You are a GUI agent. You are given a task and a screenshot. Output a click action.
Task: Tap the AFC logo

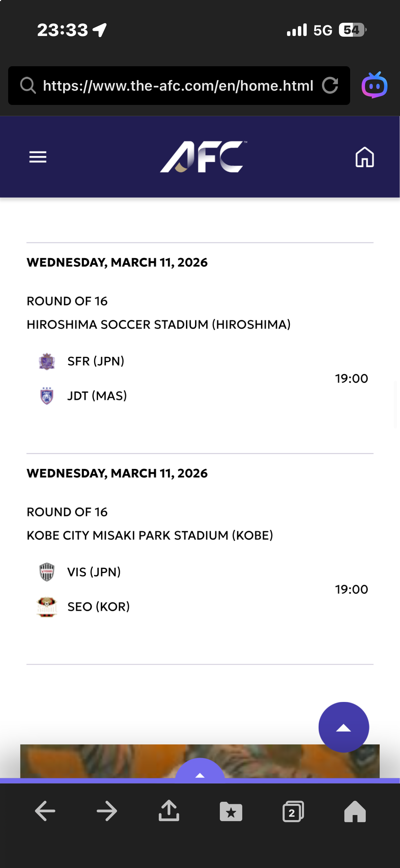click(x=203, y=157)
